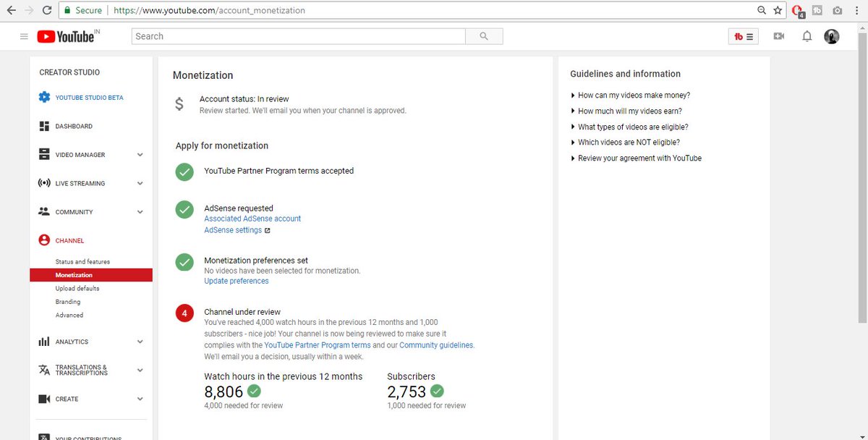Image resolution: width=868 pixels, height=440 pixels.
Task: Open YouTube hamburger guide menu
Action: click(x=24, y=36)
